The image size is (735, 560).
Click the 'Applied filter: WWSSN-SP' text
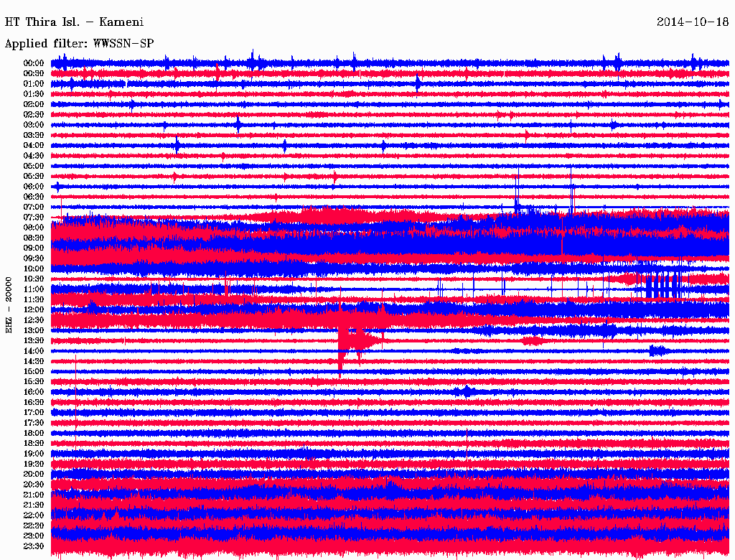(79, 44)
